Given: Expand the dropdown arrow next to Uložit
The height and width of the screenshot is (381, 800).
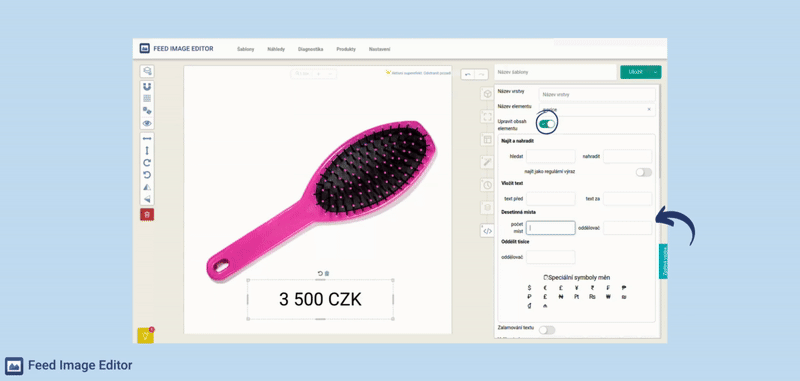Looking at the screenshot, I should [656, 72].
